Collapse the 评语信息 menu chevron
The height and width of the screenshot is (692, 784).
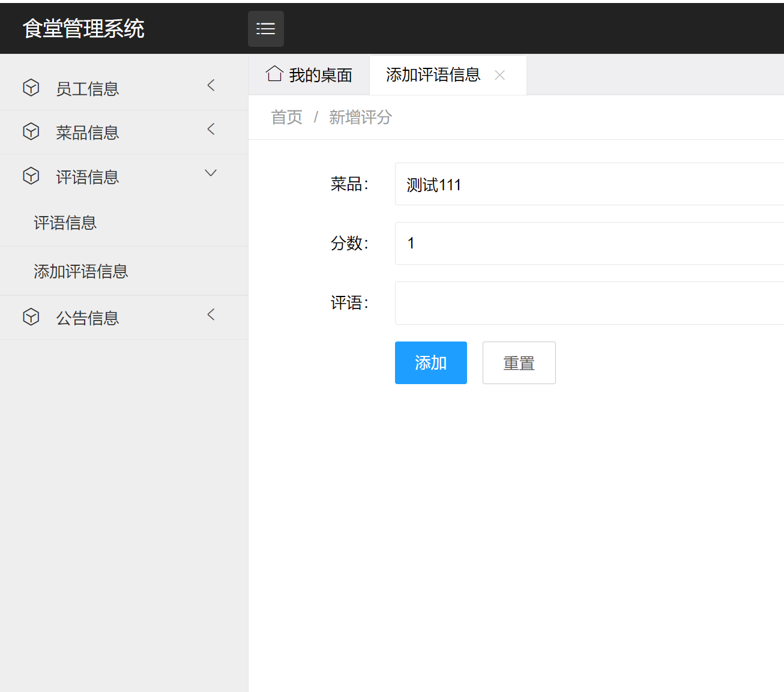pos(211,173)
